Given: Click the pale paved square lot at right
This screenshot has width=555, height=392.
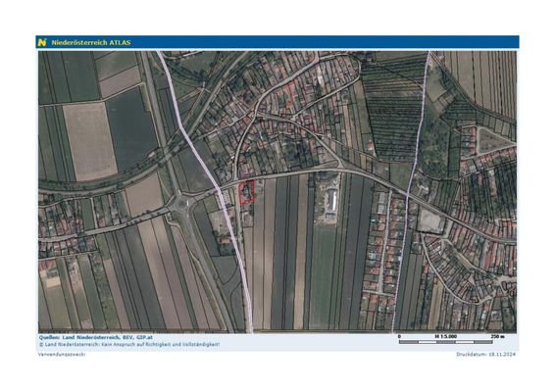Looking at the screenshot, I should 430,221.
